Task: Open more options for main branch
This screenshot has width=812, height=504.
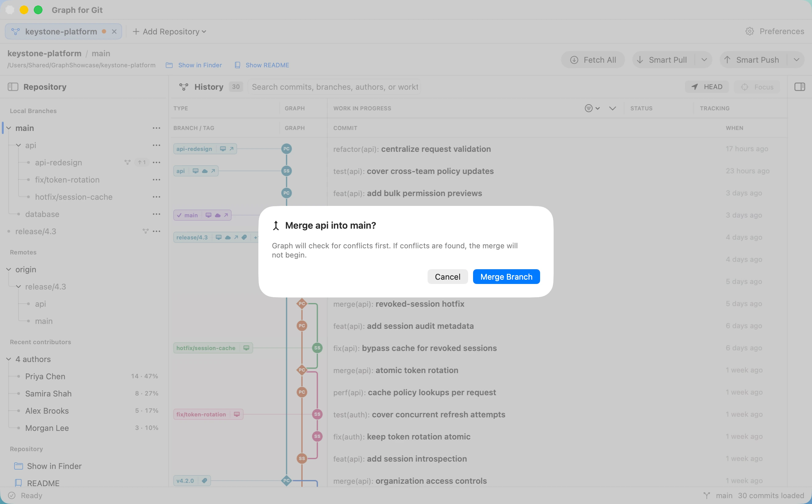Action: pos(157,128)
